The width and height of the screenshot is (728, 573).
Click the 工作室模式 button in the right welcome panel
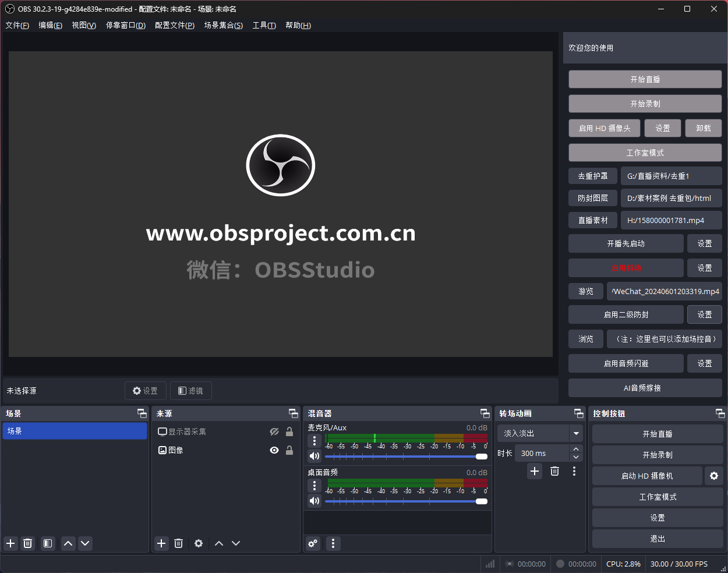coord(645,153)
